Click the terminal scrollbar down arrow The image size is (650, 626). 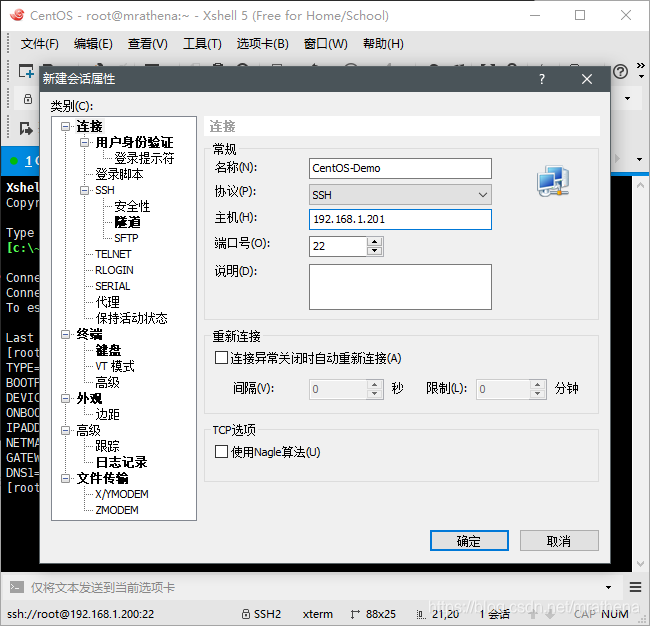(640, 564)
